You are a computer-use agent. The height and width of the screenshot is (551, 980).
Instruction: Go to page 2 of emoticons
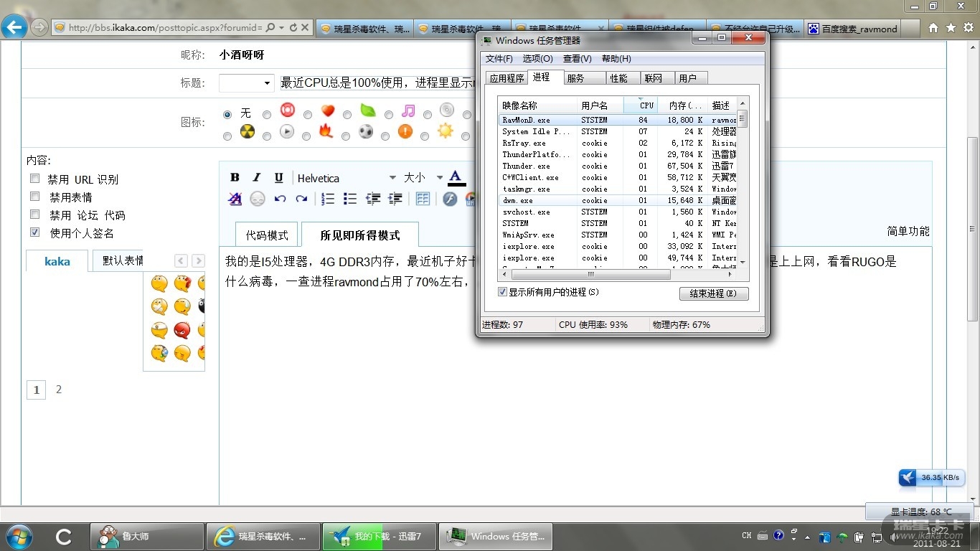coord(59,390)
